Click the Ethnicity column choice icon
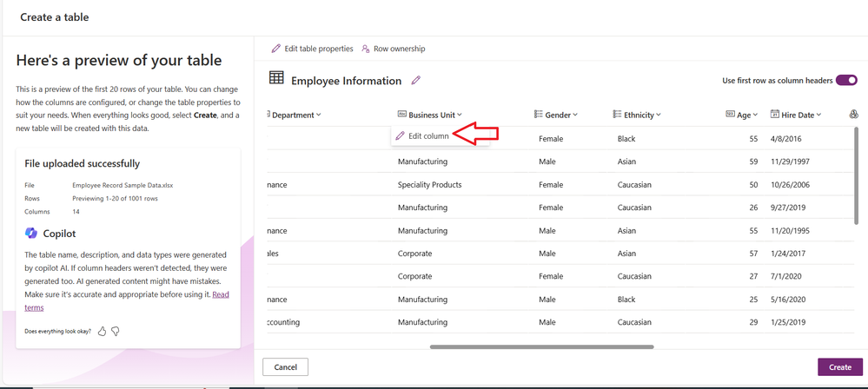Image resolution: width=868 pixels, height=389 pixels. coord(617,115)
